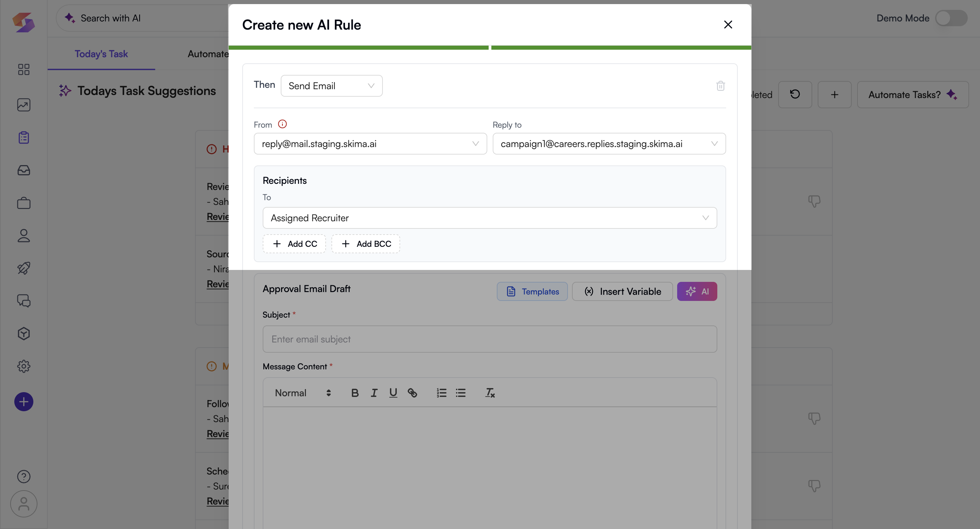
Task: Open the tasks clipboard icon in sidebar
Action: [23, 138]
